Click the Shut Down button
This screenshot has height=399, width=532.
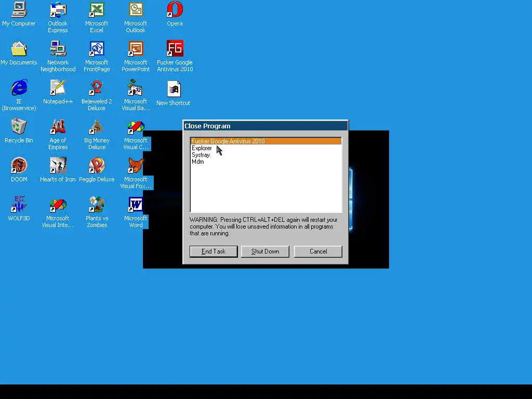coord(265,251)
